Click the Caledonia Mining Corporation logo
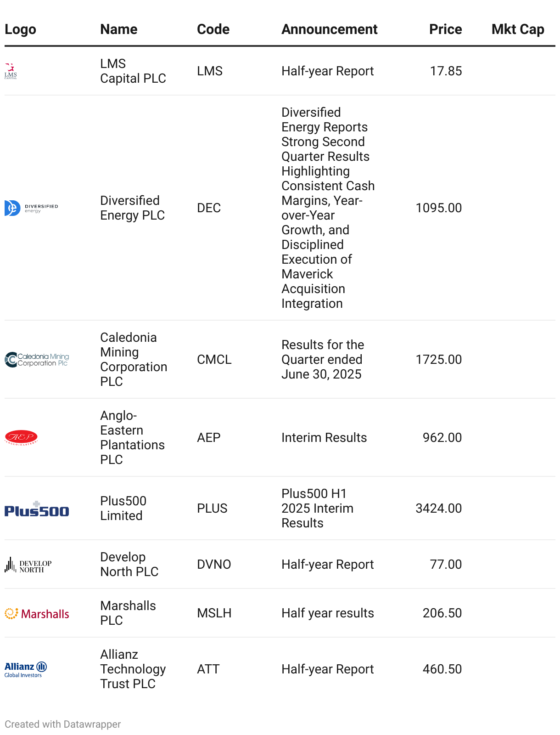This screenshot has height=735, width=560. pos(37,360)
